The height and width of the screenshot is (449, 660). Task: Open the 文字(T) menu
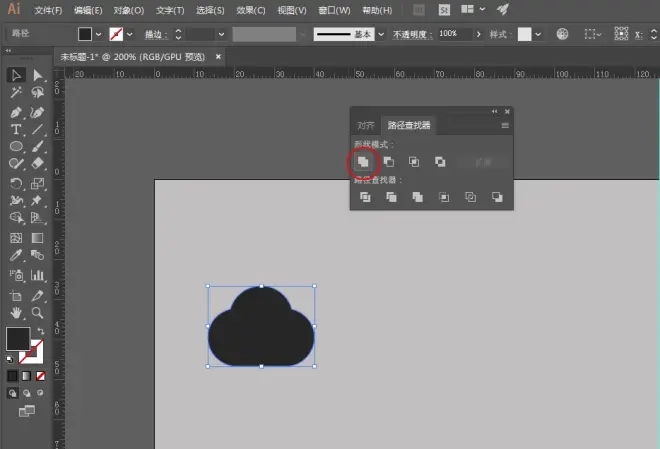pyautogui.click(x=170, y=10)
